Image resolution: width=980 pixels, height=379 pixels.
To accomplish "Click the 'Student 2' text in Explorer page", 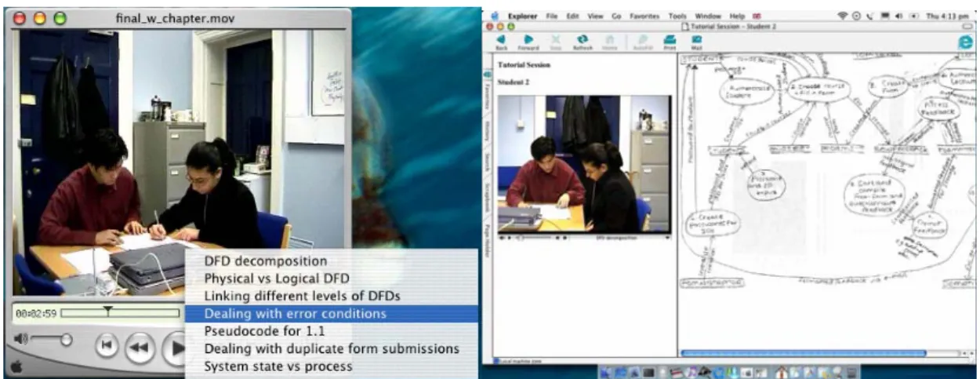I will click(513, 81).
